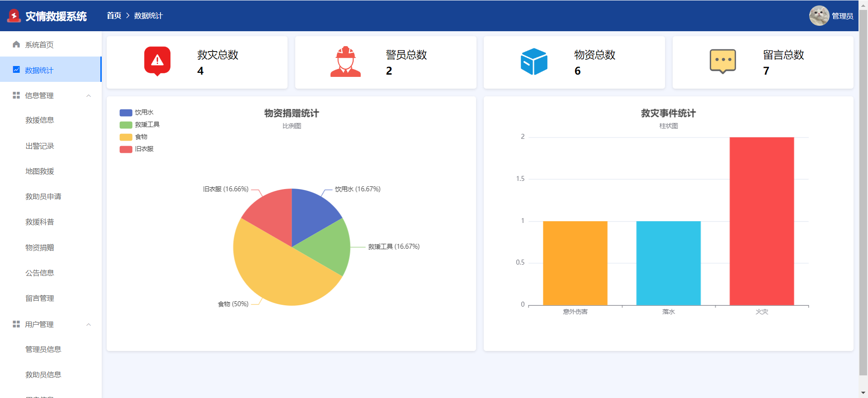Click the red alert icon for 救灾总数

coord(157,61)
